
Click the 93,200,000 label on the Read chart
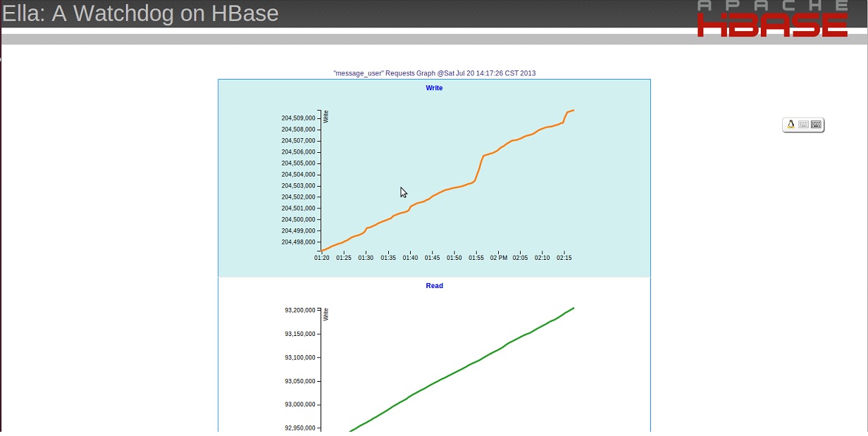(x=299, y=311)
